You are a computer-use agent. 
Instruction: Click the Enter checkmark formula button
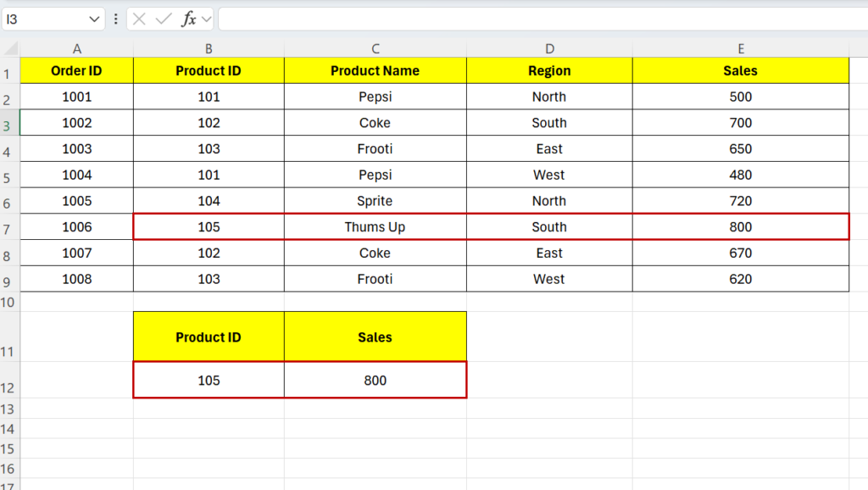pyautogui.click(x=164, y=19)
